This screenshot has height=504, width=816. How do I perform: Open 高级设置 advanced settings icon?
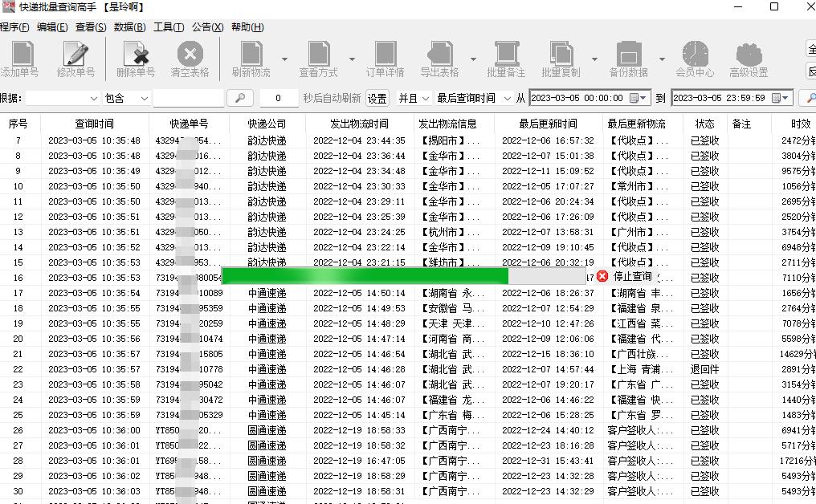coord(749,58)
